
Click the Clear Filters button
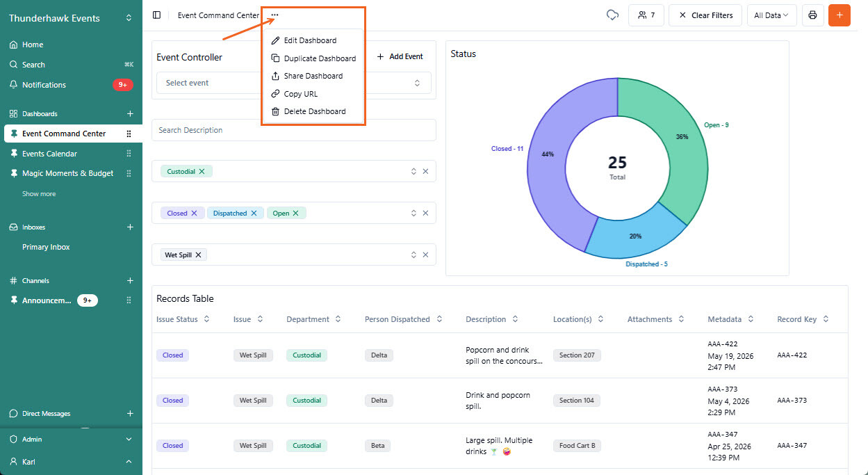(x=705, y=15)
